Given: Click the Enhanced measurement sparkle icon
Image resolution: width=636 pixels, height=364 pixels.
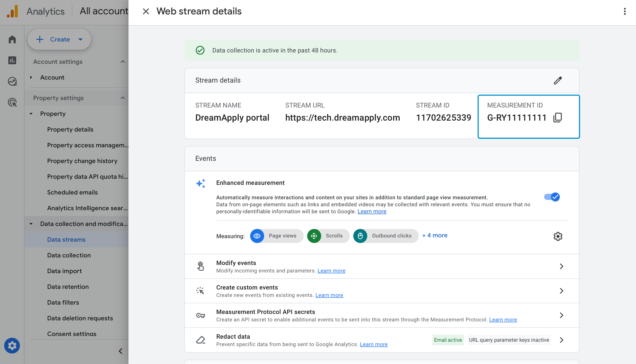Looking at the screenshot, I should 201,184.
